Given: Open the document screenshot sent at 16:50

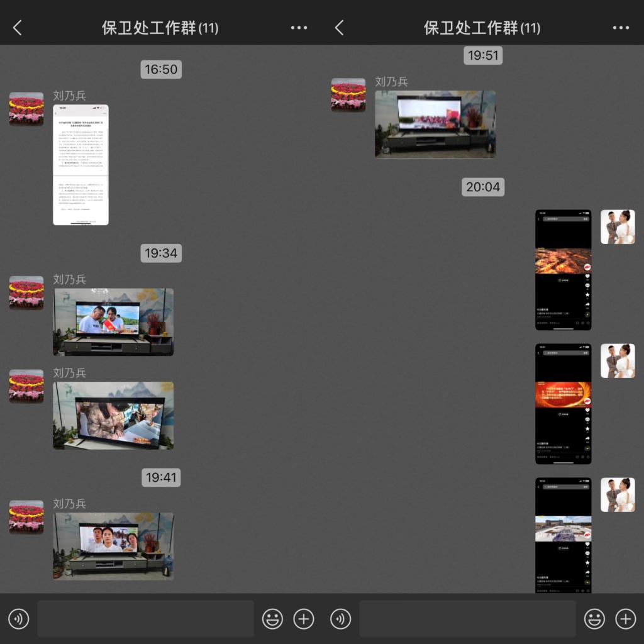Looking at the screenshot, I should click(81, 165).
